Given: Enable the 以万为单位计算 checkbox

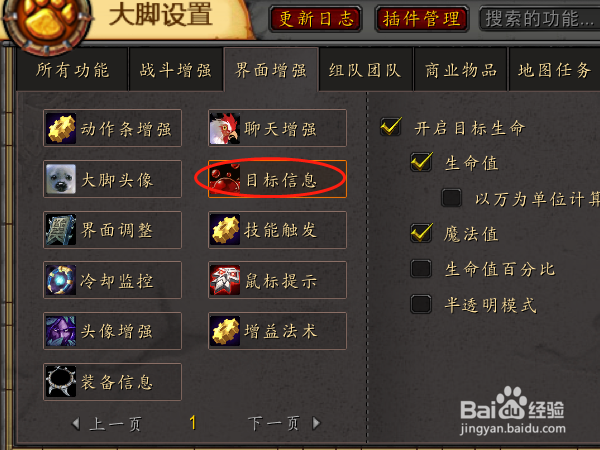Looking at the screenshot, I should (451, 198).
